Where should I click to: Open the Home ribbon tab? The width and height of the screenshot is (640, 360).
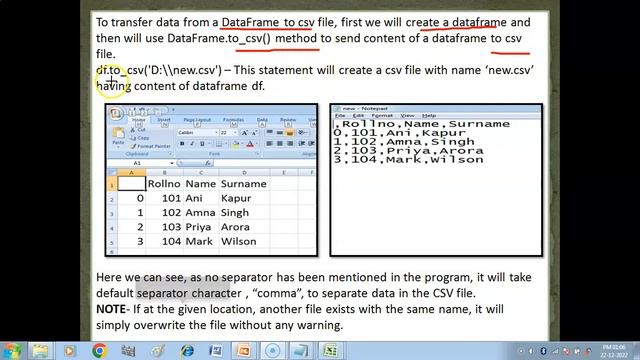coord(139,120)
